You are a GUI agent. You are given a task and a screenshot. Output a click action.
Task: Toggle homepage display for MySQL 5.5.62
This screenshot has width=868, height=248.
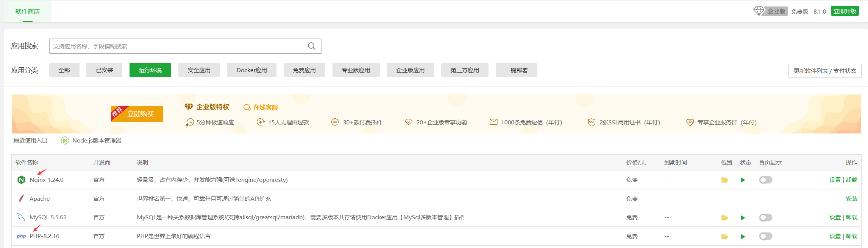coord(765,218)
